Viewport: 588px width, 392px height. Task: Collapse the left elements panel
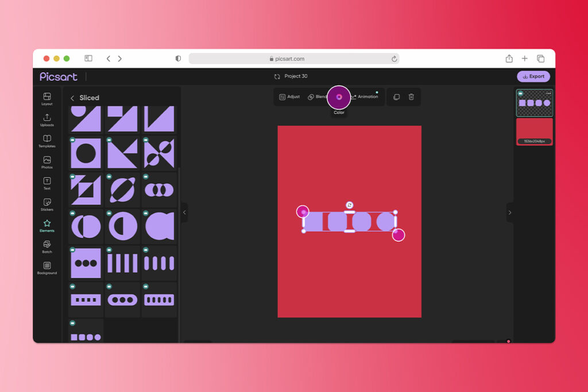184,212
